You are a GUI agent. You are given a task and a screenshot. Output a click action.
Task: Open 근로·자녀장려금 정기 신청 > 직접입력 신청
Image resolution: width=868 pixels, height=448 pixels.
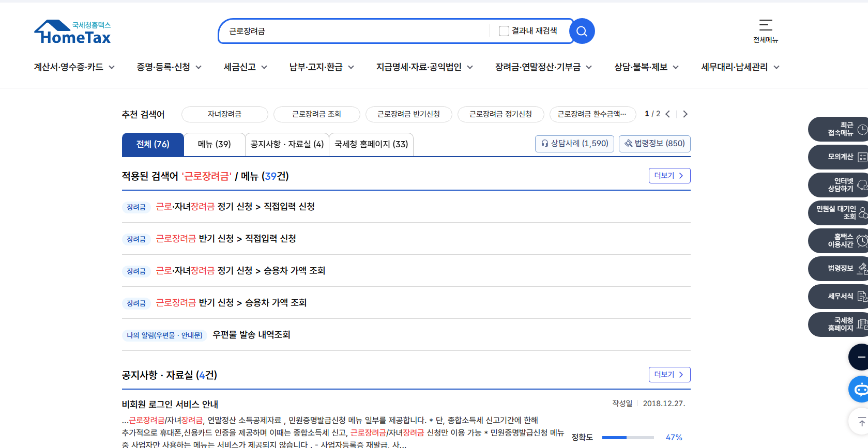235,207
